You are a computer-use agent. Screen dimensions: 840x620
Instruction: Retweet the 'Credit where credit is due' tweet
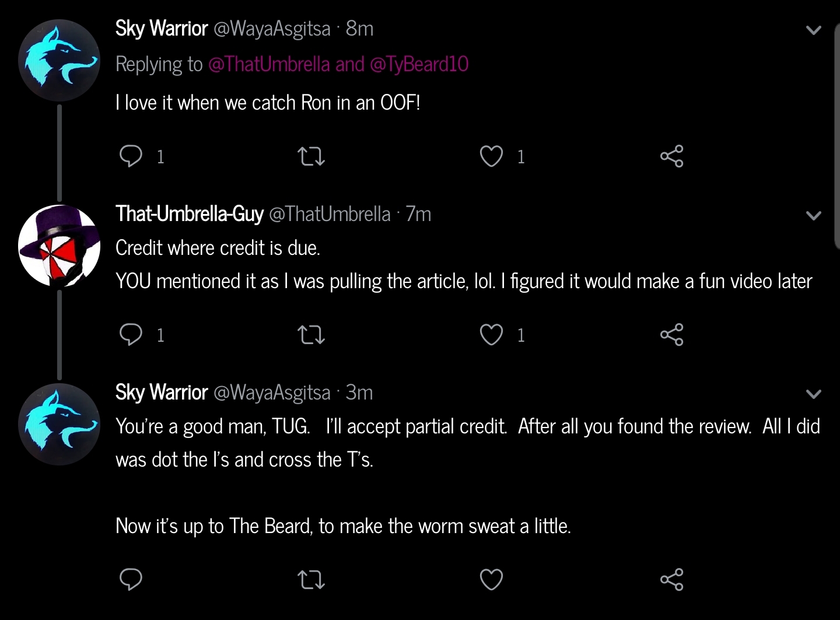[311, 335]
